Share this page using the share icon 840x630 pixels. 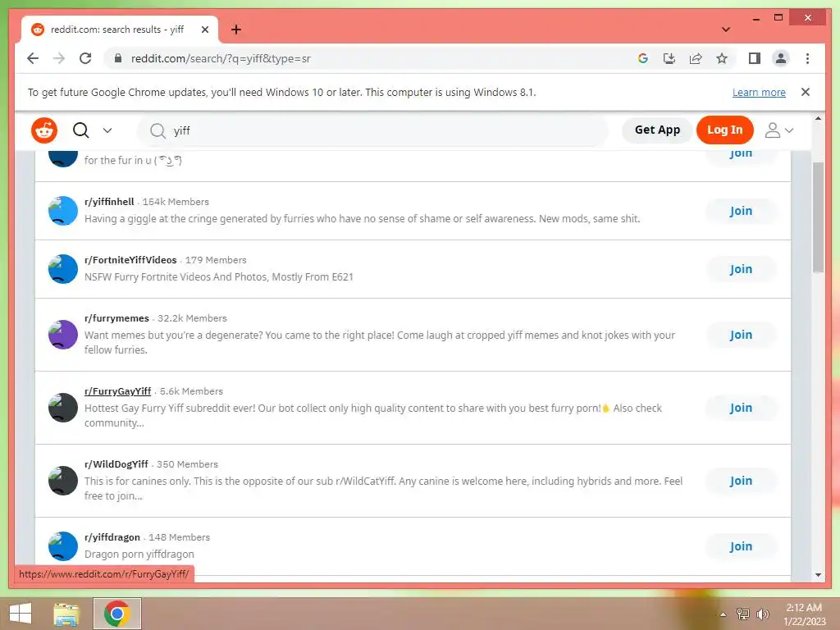click(696, 58)
